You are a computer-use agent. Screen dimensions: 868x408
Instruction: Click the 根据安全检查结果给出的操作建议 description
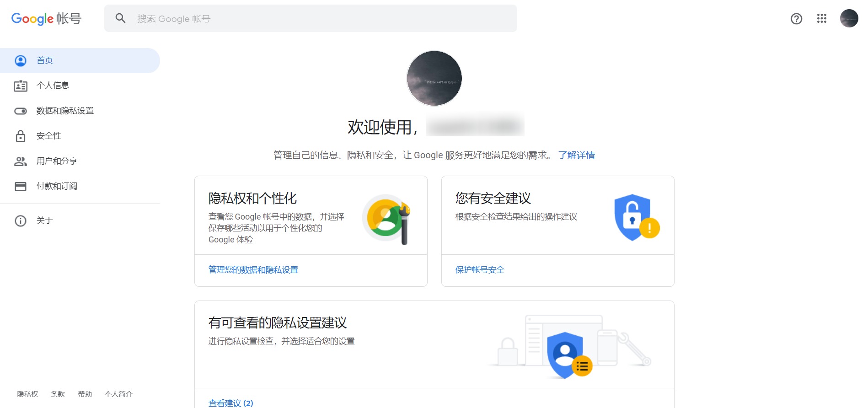(516, 217)
